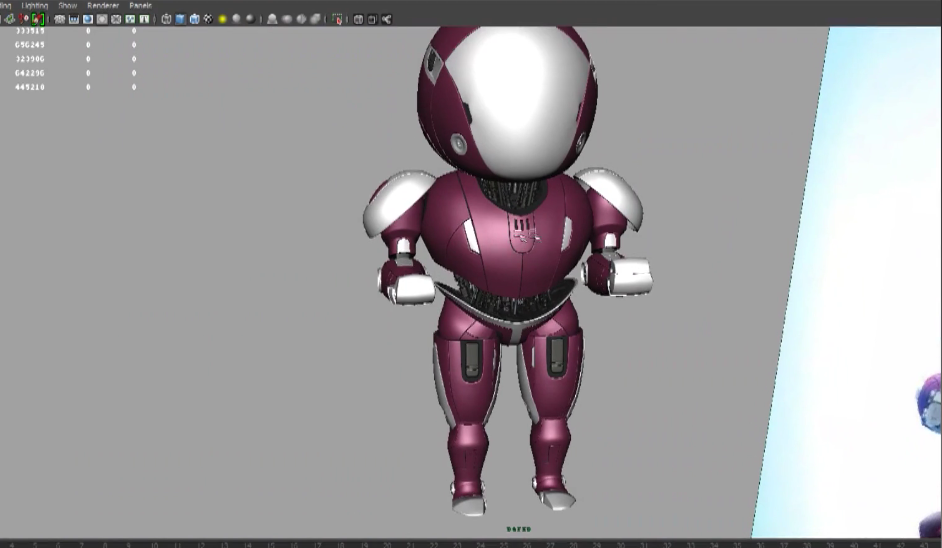
Task: Expand the Panels menu
Action: pos(140,5)
